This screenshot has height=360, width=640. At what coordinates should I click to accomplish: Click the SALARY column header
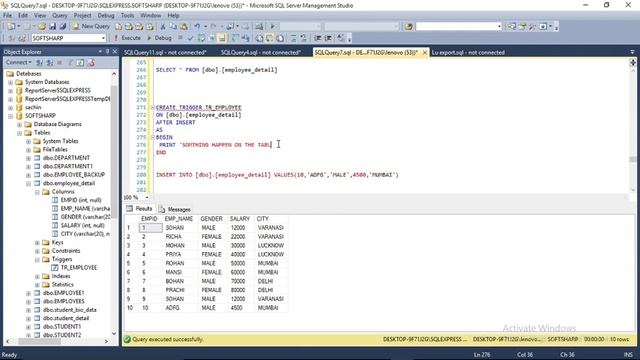[240, 219]
